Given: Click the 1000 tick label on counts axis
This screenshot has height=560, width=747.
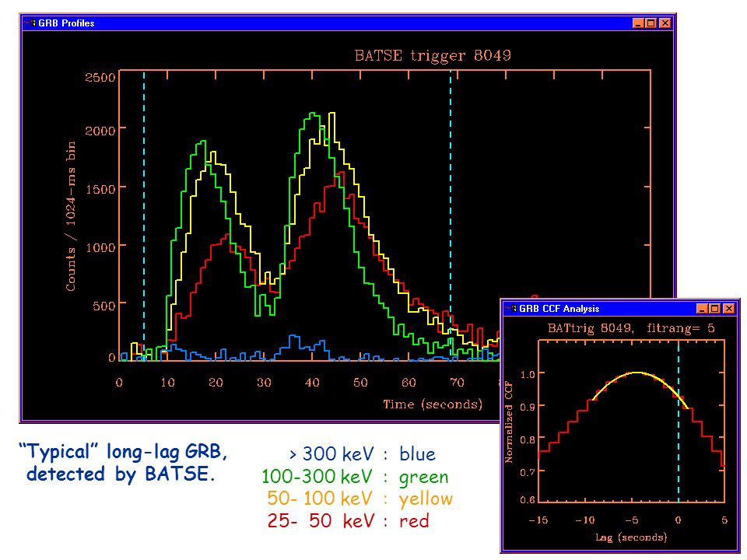Looking at the screenshot, I should point(100,247).
